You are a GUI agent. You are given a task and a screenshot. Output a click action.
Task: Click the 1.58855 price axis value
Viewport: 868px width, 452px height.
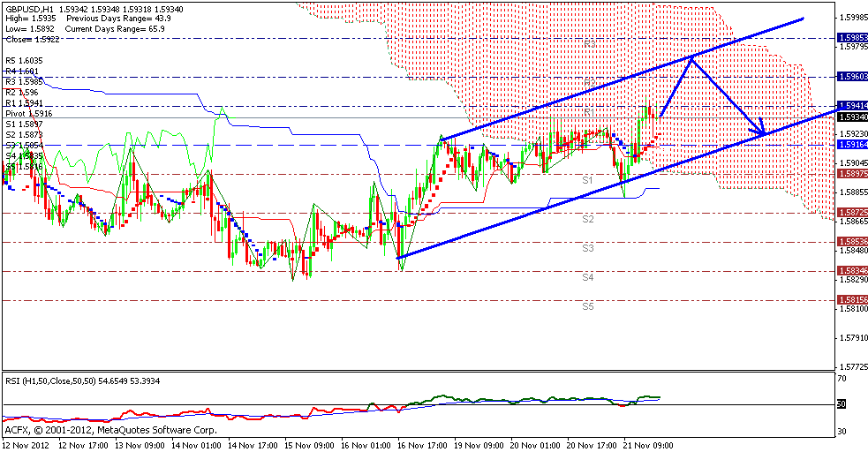[x=853, y=192]
